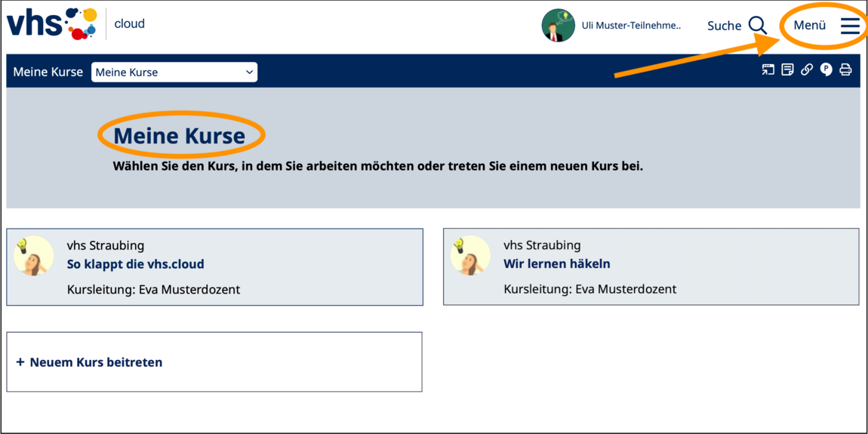868x434 pixels.
Task: Click the Meine Kurse breadcrumb label
Action: [x=48, y=72]
